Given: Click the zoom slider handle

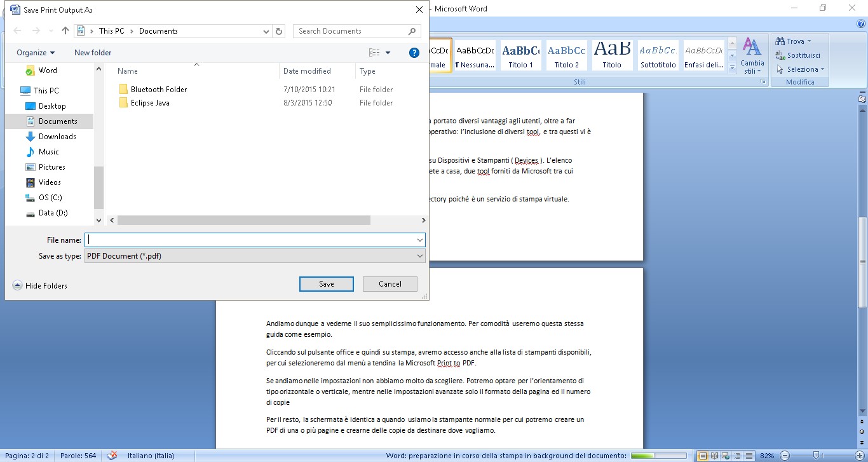Looking at the screenshot, I should pyautogui.click(x=817, y=456).
